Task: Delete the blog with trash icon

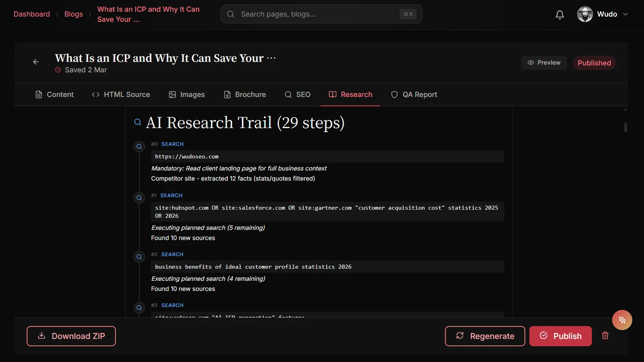Action: click(605, 335)
